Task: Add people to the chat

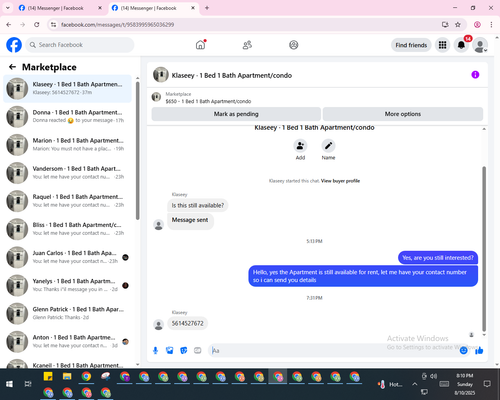Action: [x=300, y=146]
